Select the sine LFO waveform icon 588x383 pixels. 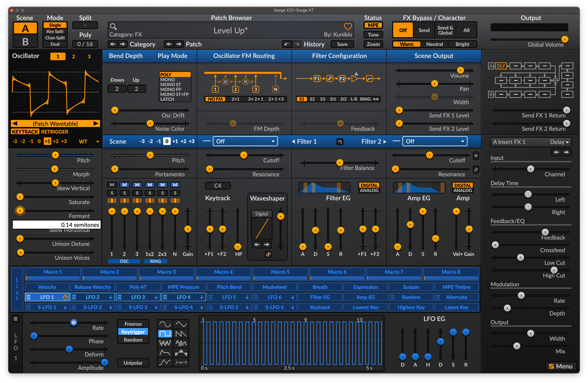coord(165,324)
